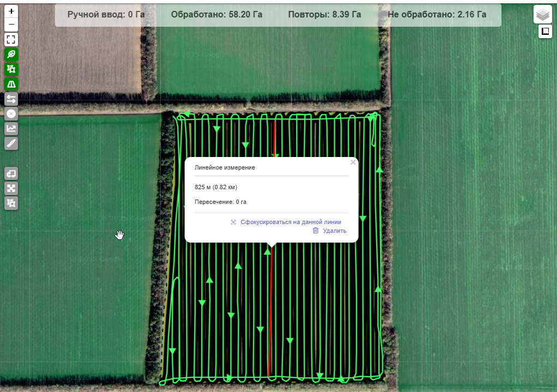Click the gray circled X icon
This screenshot has height=392, width=557.
pyautogui.click(x=11, y=113)
